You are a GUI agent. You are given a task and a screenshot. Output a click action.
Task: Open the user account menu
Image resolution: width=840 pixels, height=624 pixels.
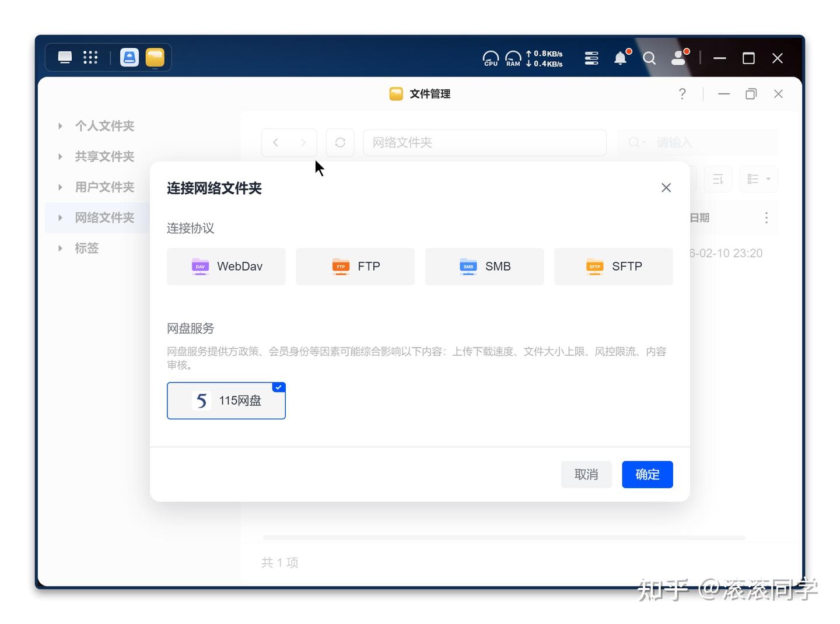pos(679,57)
